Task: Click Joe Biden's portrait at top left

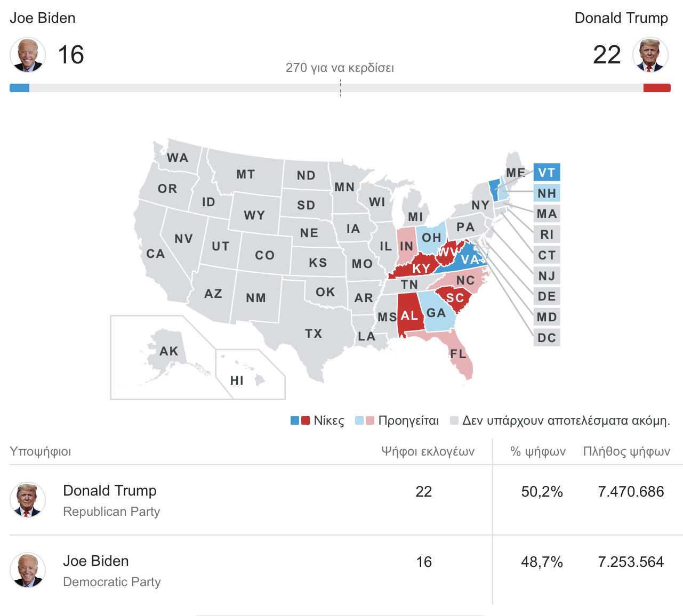Action: tap(28, 55)
